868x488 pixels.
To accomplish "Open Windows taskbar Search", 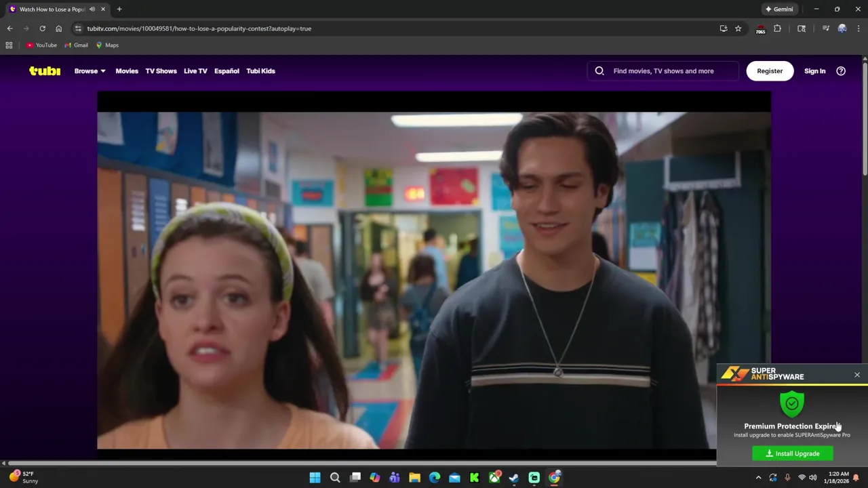I will point(335,478).
